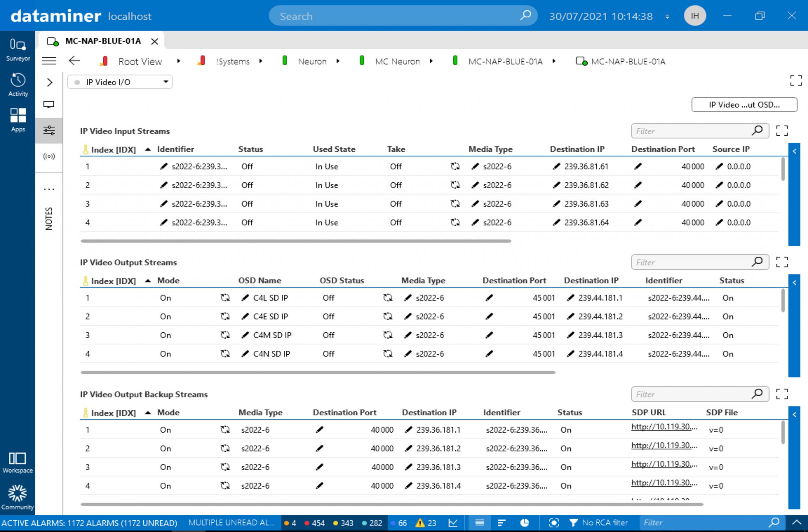Go to !Systems breadcrumb

233,61
